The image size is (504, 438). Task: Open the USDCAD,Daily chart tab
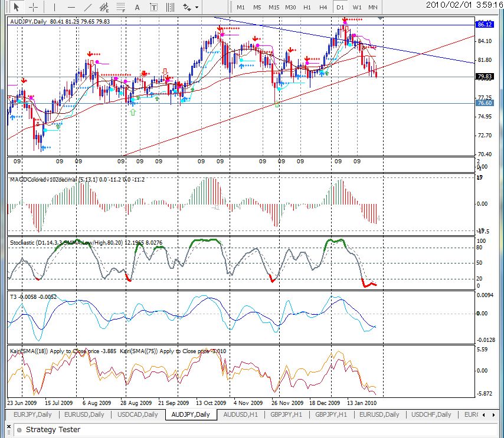click(138, 414)
